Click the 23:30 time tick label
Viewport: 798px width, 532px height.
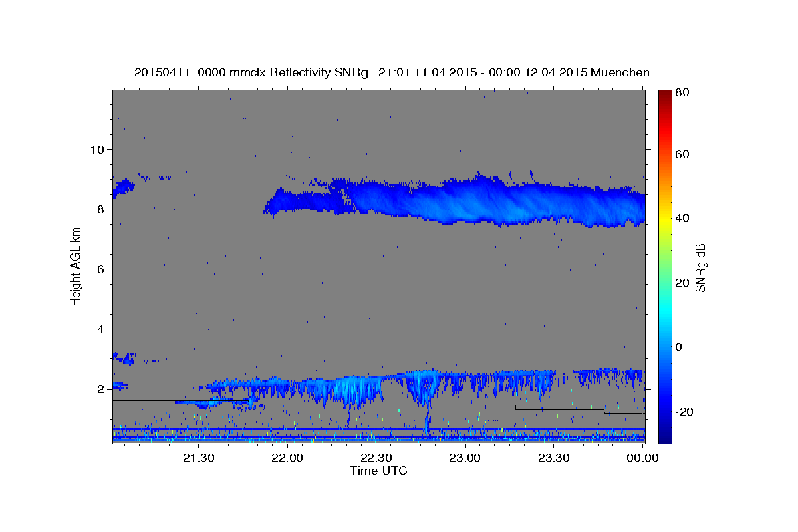(553, 458)
